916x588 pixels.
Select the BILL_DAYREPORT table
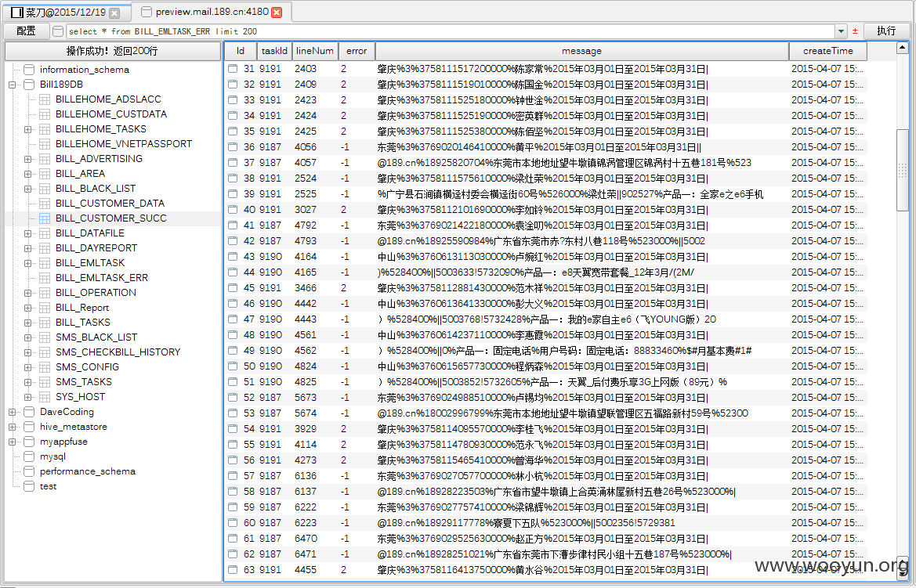(x=96, y=248)
